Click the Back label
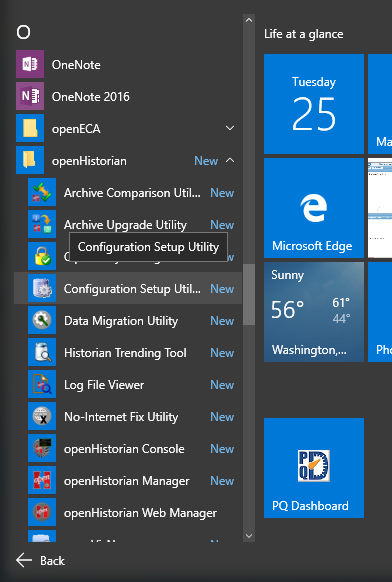Image resolution: width=392 pixels, height=582 pixels. pos(52,560)
